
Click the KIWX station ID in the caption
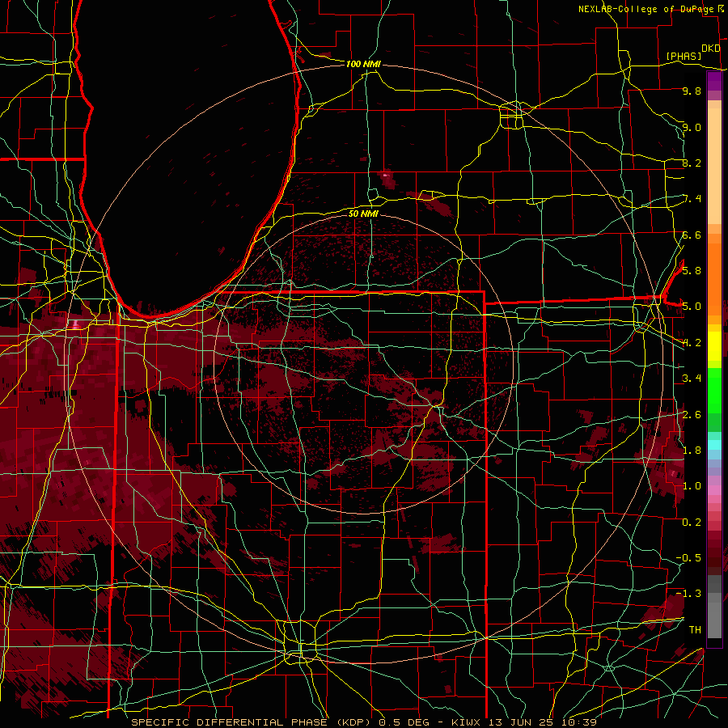467,722
